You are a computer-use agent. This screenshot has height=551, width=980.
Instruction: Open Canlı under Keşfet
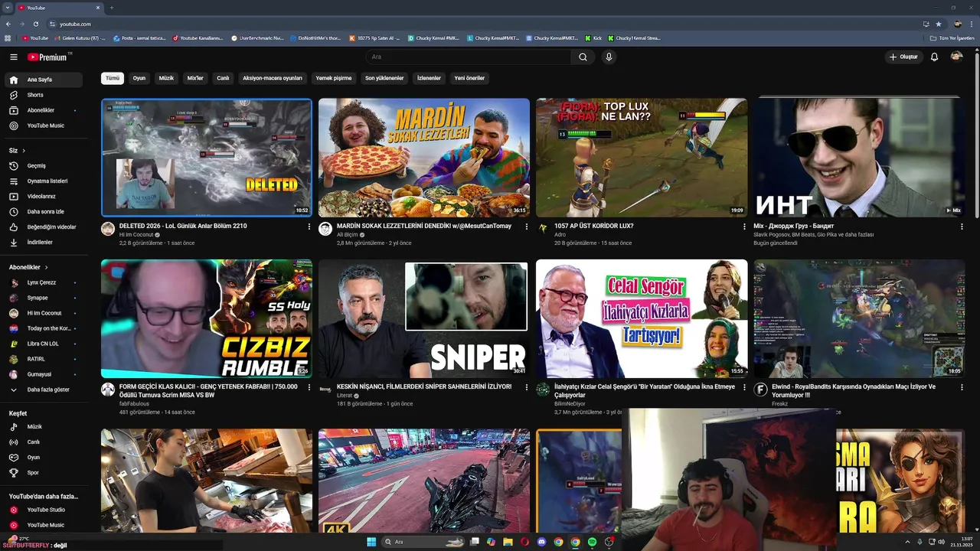click(44, 442)
